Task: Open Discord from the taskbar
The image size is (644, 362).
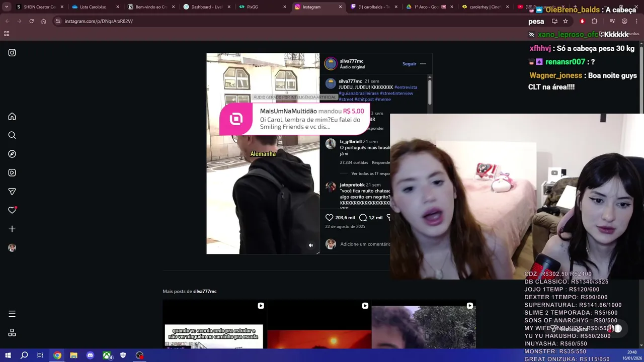Action: [x=90, y=355]
